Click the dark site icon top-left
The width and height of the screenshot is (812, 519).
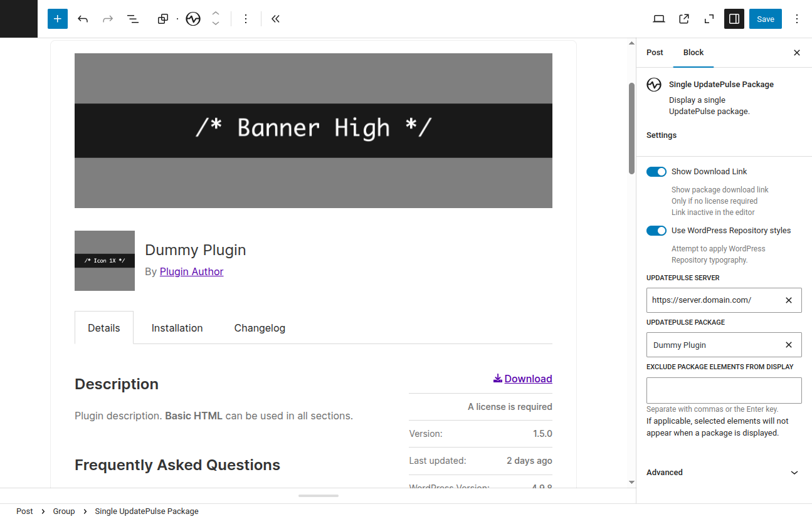[19, 19]
